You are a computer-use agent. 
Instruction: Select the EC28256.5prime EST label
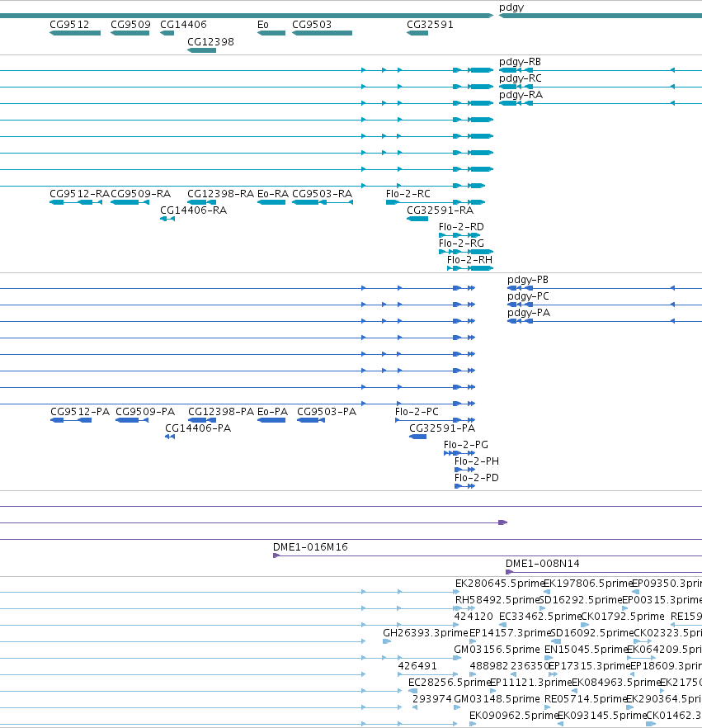[x=449, y=683]
